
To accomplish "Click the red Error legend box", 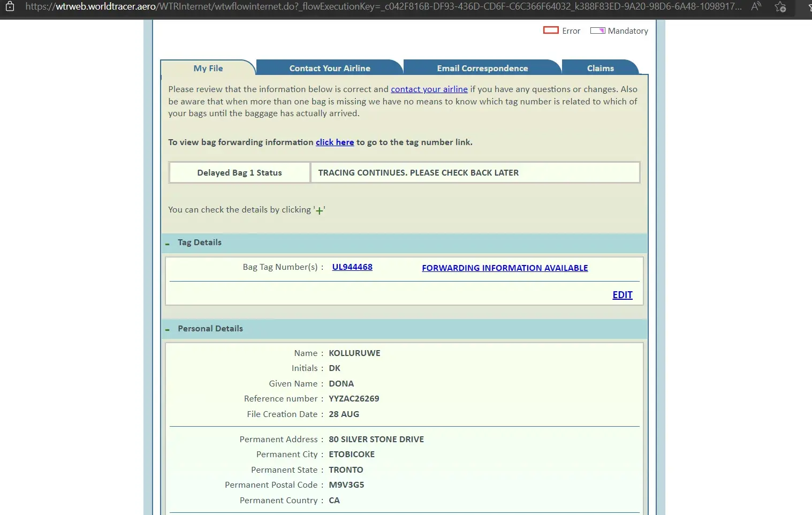I will pyautogui.click(x=551, y=31).
